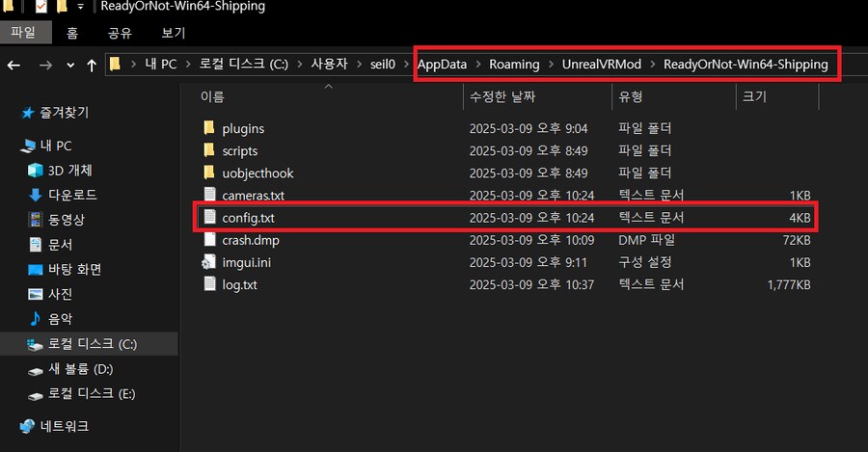Click Roaming breadcrumb segment

pos(514,65)
